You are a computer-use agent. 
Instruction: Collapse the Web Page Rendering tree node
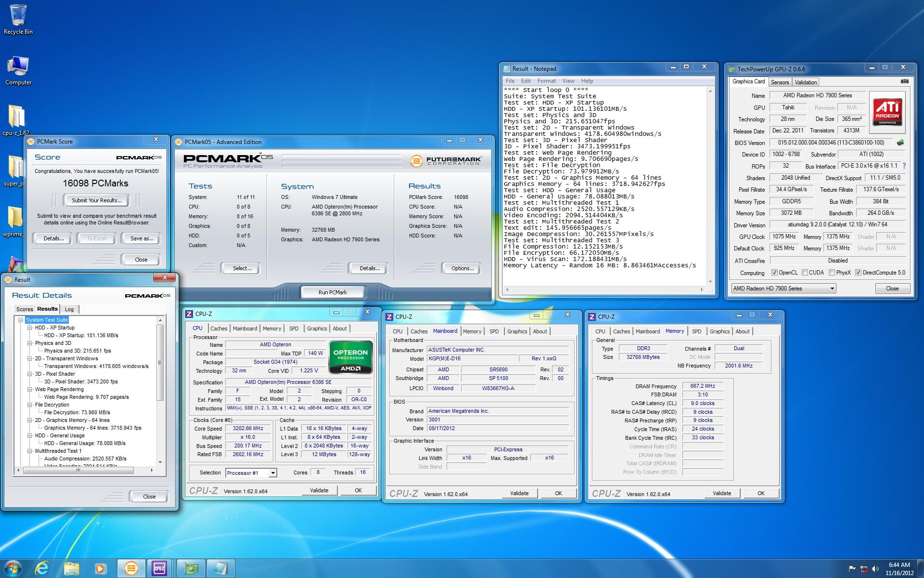click(30, 389)
